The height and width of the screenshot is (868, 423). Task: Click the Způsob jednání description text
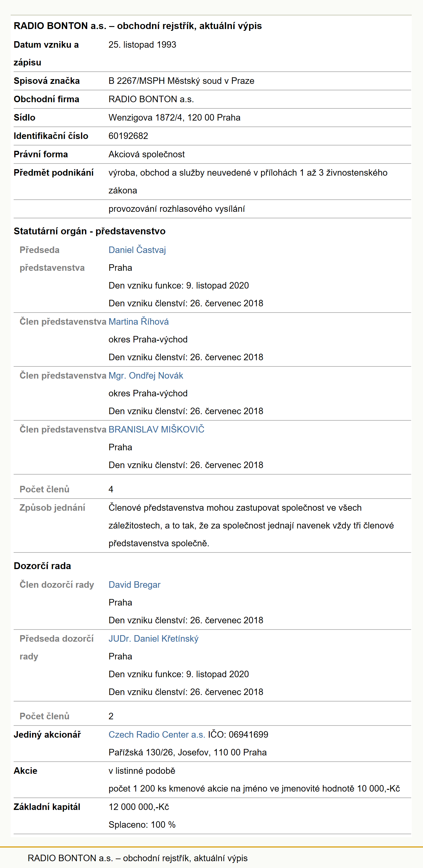pos(251,525)
